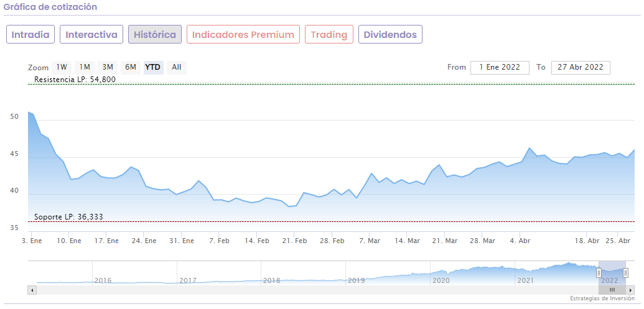
Task: Open the Estrategias de Inversión credit link
Action: point(602,299)
